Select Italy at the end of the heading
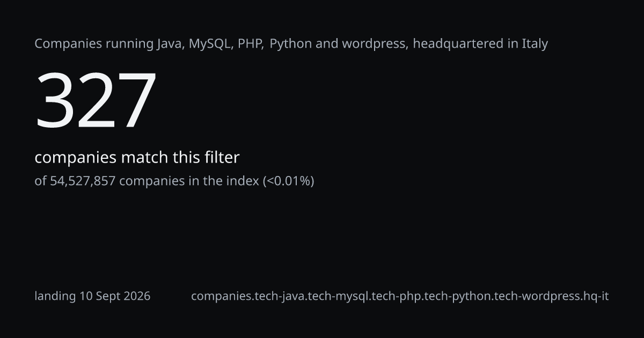 535,44
